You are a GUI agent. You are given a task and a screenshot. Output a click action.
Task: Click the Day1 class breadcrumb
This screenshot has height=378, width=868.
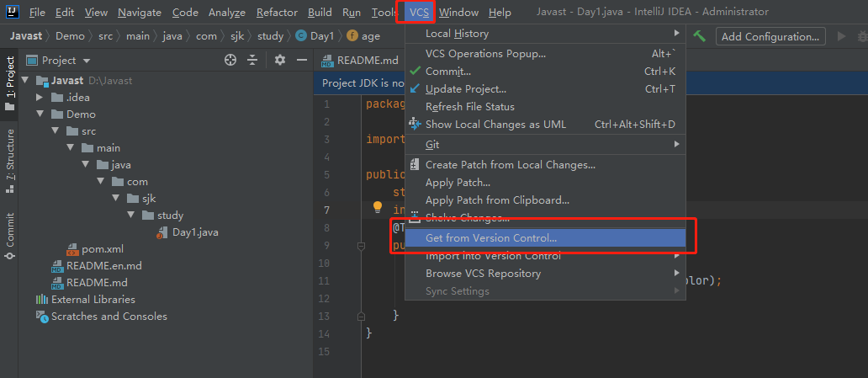point(315,36)
